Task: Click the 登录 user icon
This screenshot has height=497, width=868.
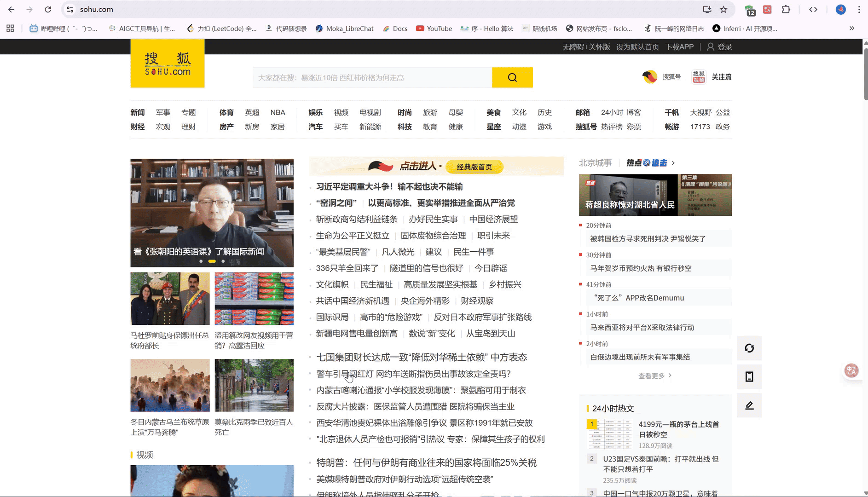Action: click(711, 47)
